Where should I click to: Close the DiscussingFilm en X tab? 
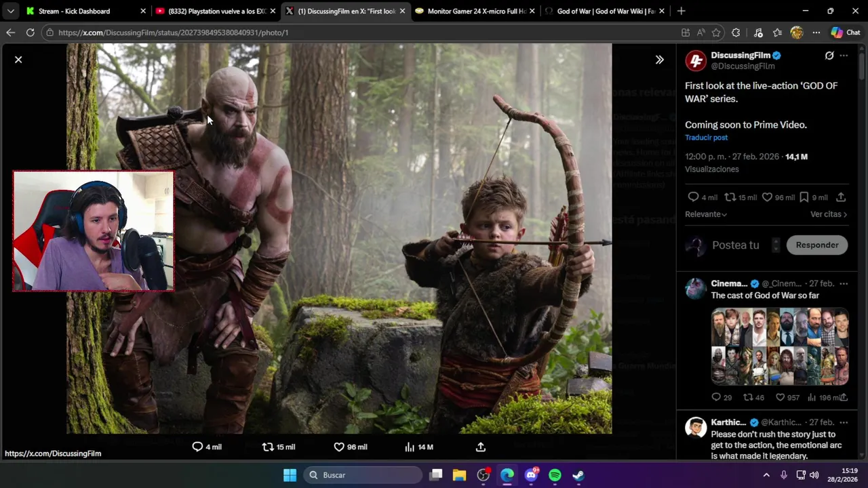coord(402,11)
